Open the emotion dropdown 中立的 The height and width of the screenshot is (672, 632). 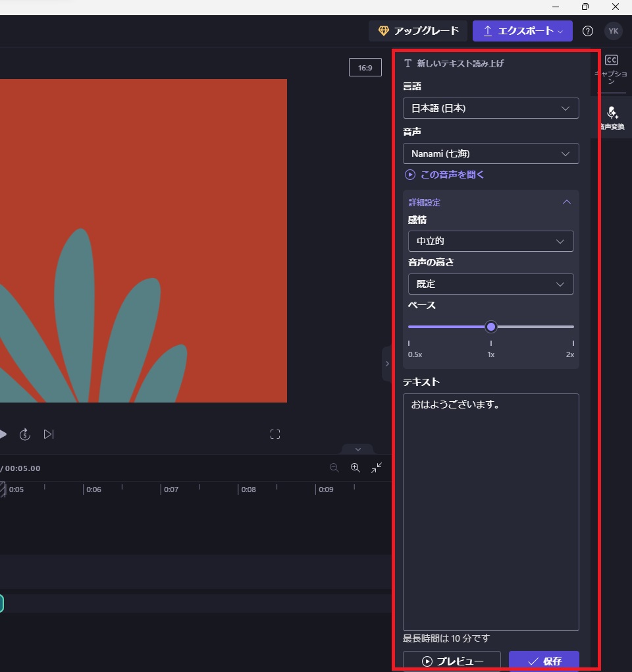coord(490,241)
